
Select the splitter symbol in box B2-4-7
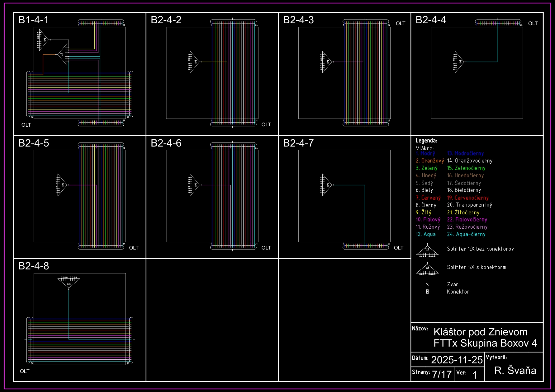point(327,185)
